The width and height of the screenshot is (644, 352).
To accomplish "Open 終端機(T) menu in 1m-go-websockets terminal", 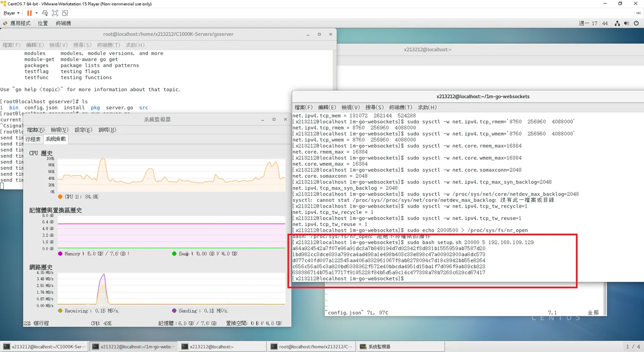I will [x=401, y=107].
